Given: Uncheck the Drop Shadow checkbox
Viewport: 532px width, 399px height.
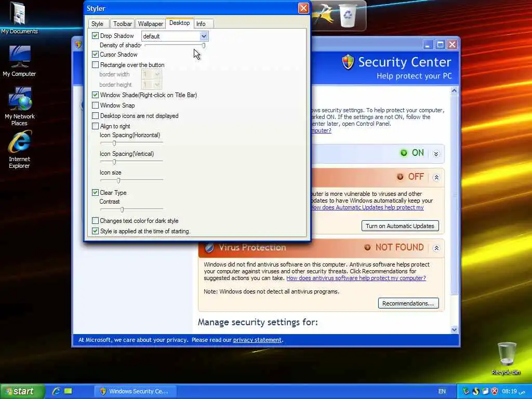Looking at the screenshot, I should 96,36.
